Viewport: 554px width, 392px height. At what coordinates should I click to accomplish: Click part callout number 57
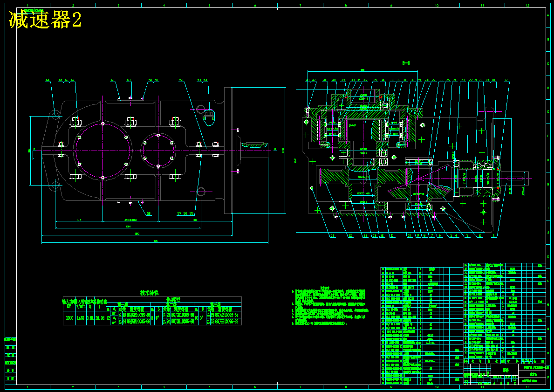point(180,213)
